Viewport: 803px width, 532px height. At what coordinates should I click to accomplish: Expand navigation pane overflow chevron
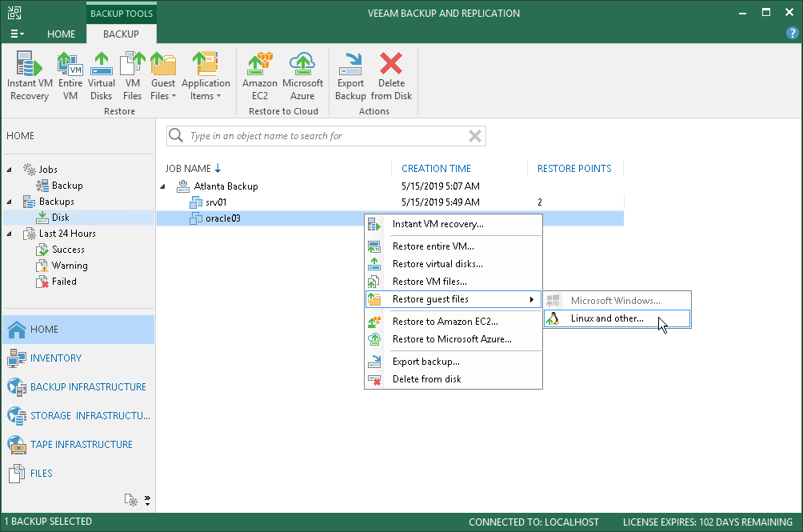[147, 500]
